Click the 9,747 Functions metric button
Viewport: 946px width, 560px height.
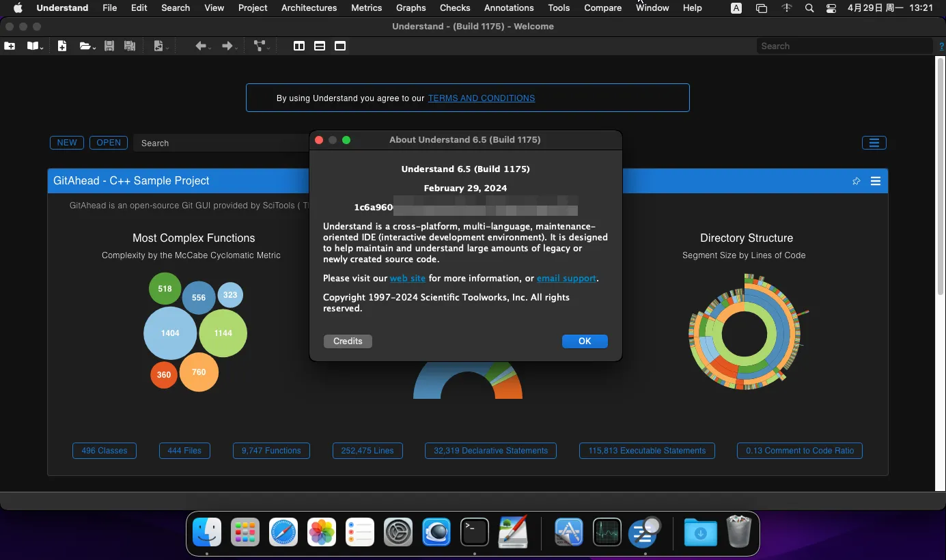pyautogui.click(x=271, y=451)
